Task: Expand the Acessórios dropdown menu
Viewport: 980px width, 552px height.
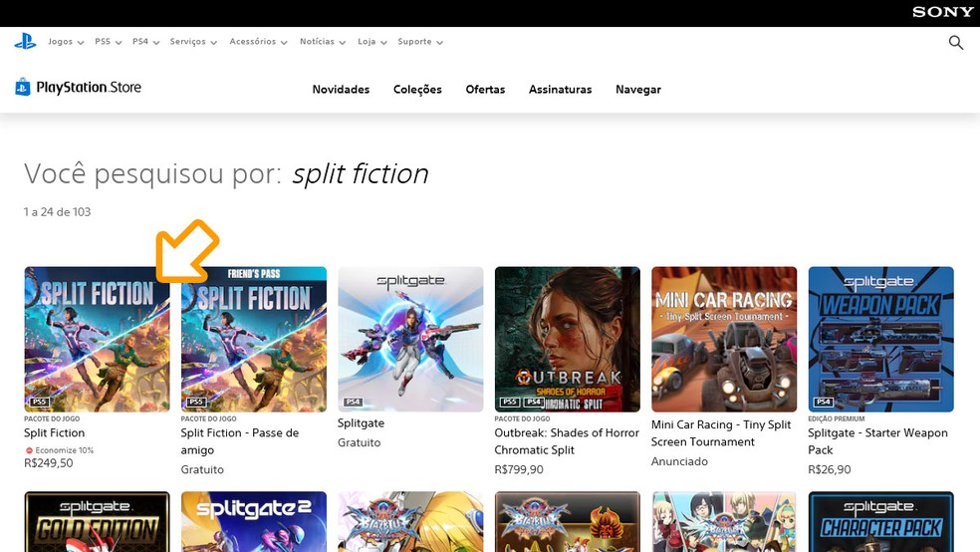Action: pos(258,42)
